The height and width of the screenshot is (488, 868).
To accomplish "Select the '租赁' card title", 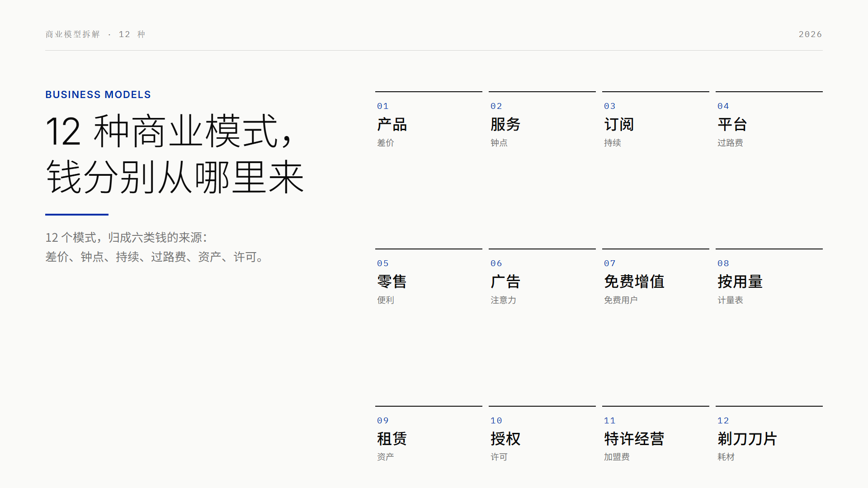I will coord(392,439).
